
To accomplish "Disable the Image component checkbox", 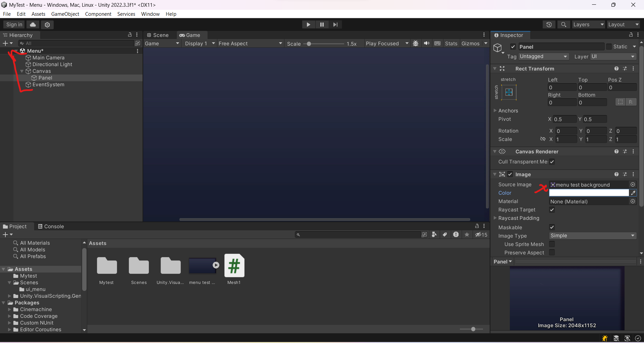I will point(510,174).
